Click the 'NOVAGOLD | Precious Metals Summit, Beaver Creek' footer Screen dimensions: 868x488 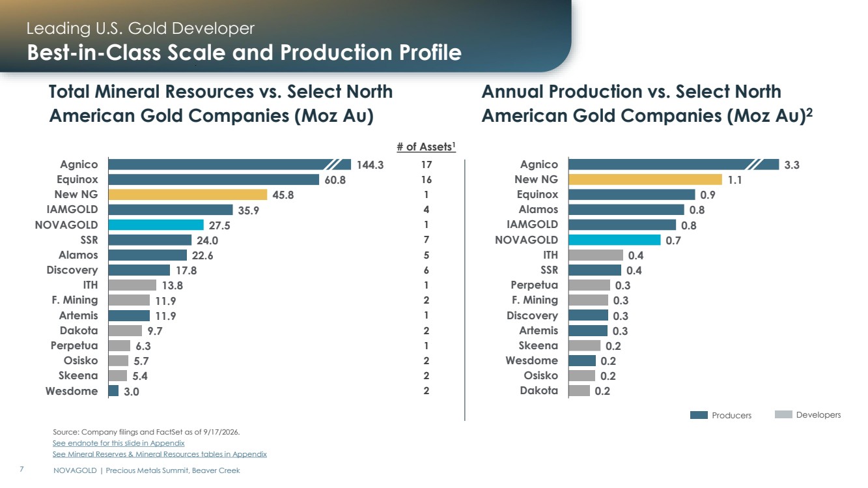(x=147, y=470)
